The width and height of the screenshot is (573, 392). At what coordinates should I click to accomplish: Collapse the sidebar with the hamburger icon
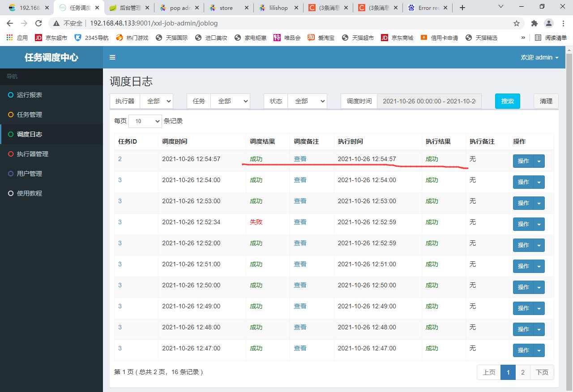pos(112,57)
